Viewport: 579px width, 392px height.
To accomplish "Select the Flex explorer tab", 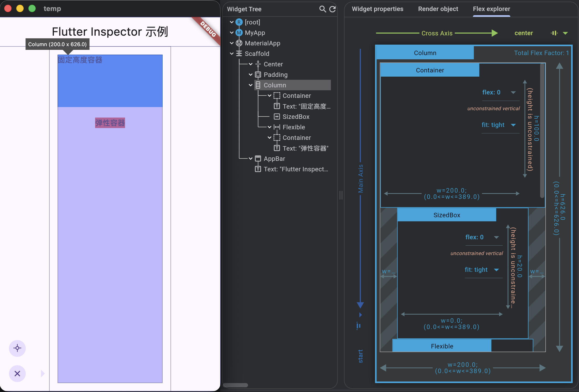I will [492, 9].
